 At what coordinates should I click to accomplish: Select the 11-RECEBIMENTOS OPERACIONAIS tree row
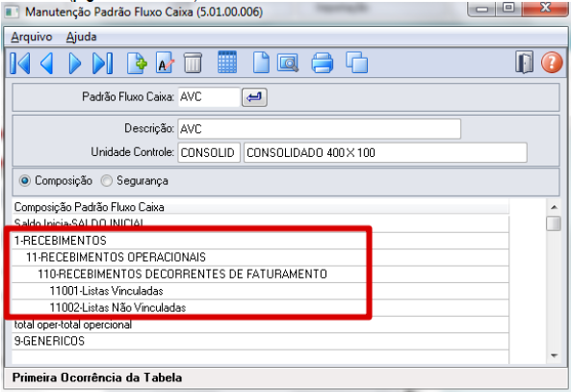point(260,257)
